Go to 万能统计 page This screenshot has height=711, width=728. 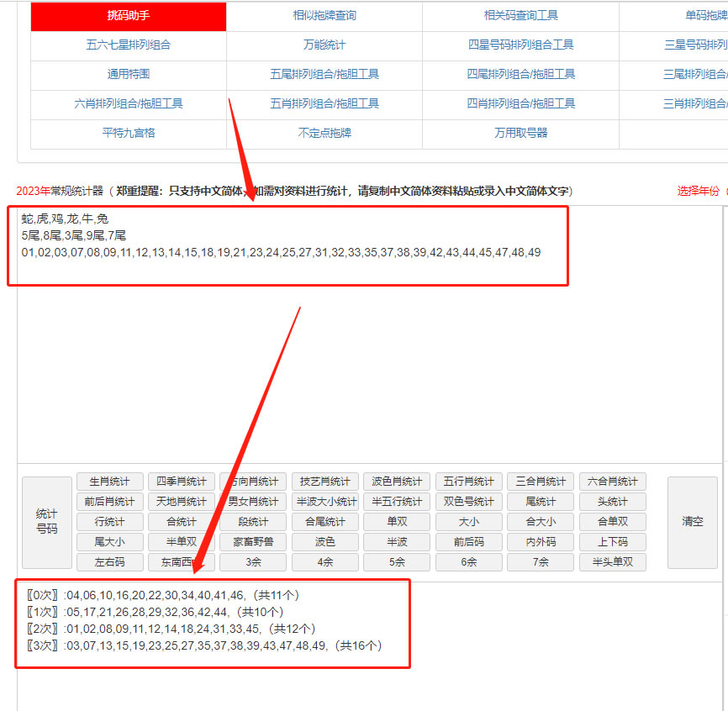(x=324, y=45)
